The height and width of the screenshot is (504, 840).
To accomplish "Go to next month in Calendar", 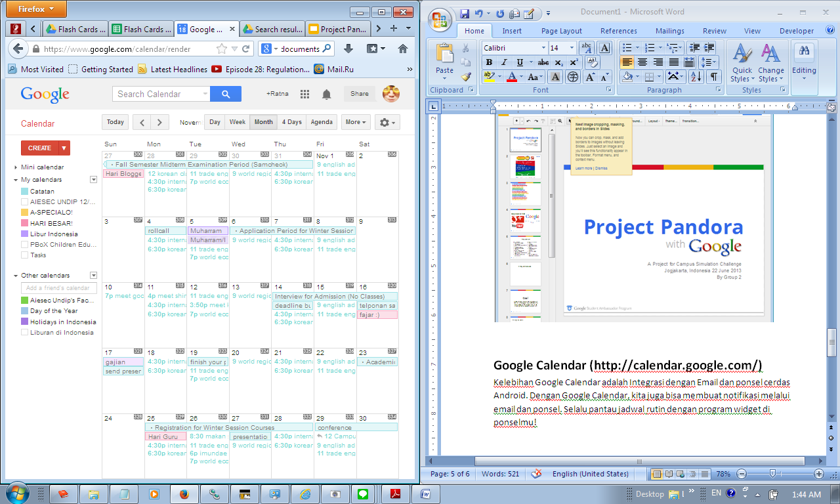I will [x=159, y=122].
